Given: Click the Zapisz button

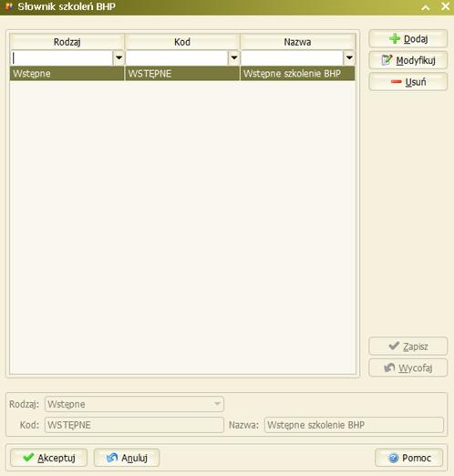Looking at the screenshot, I should click(408, 347).
